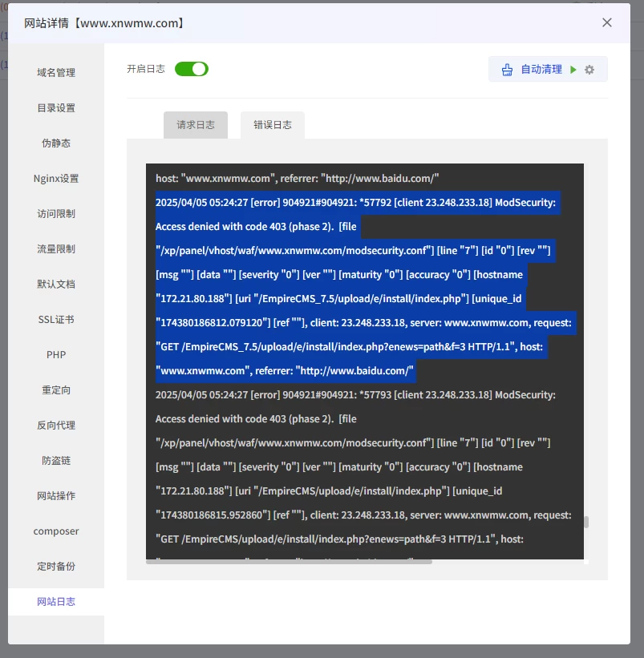Switch to the 请求日志 tab
Viewport: 644px width, 658px height.
tap(196, 125)
